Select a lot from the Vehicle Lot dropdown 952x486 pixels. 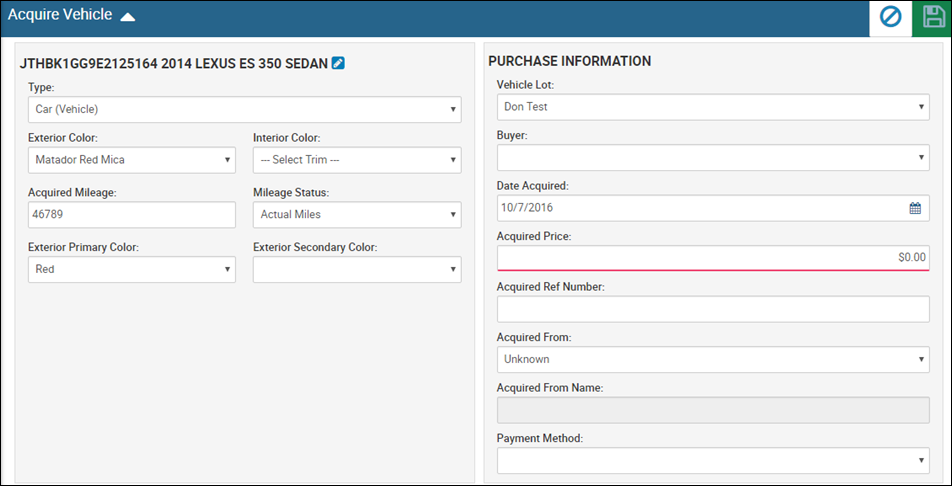pos(713,106)
